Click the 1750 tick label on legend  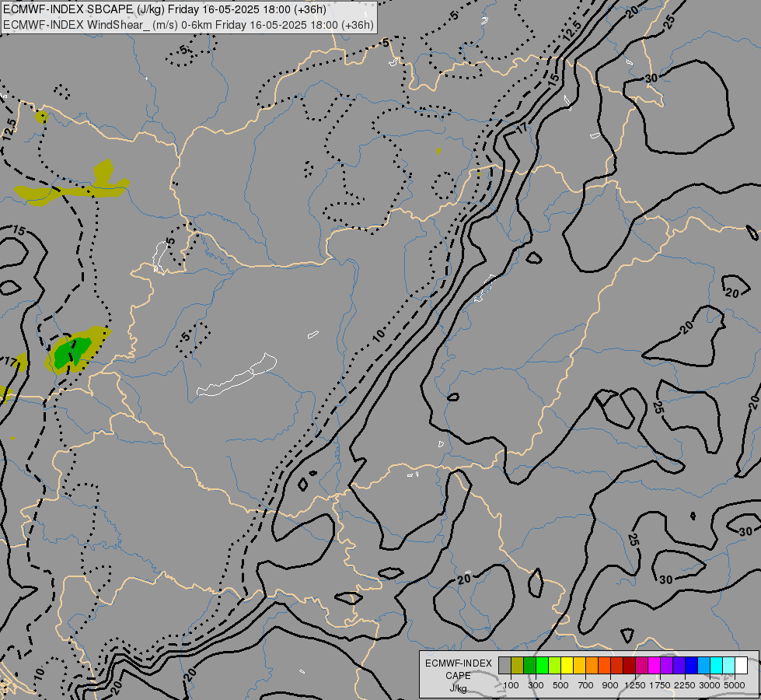coord(660,685)
